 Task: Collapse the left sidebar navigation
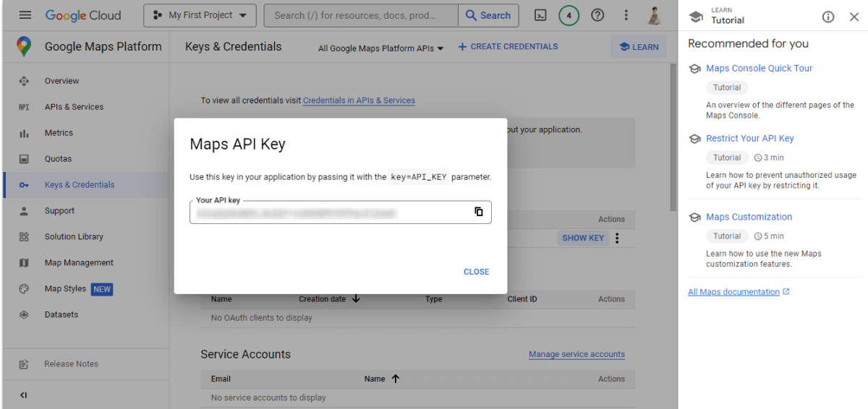point(24,395)
